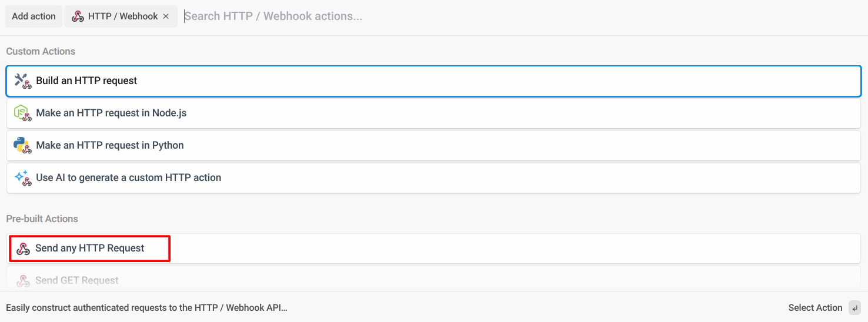The image size is (868, 322).
Task: Open Use AI to generate a custom HTTP action
Action: coord(434,177)
